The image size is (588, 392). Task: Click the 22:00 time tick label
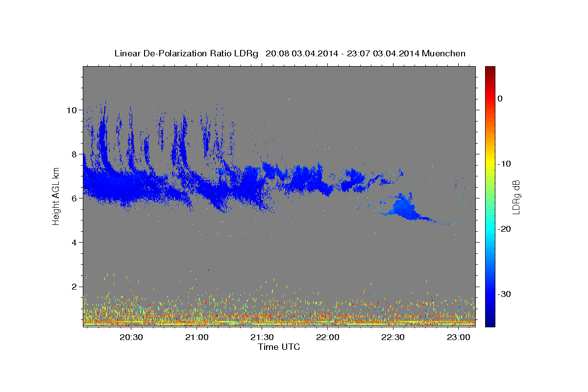327,337
